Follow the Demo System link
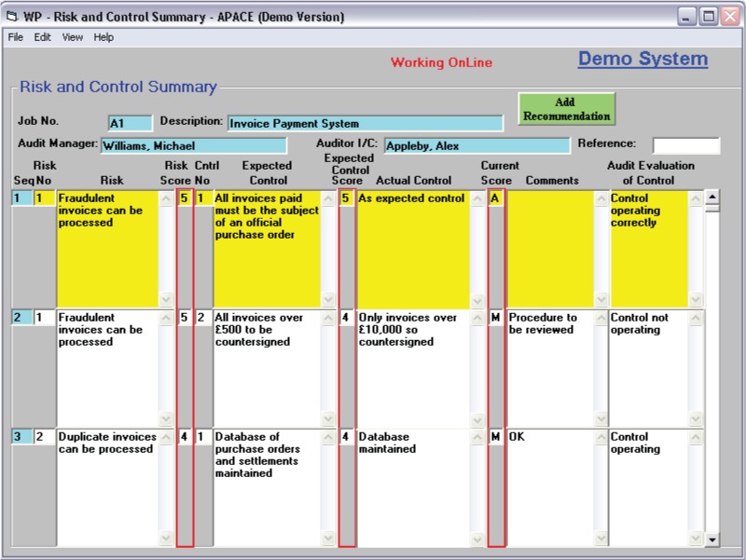This screenshot has width=746, height=560. point(642,59)
